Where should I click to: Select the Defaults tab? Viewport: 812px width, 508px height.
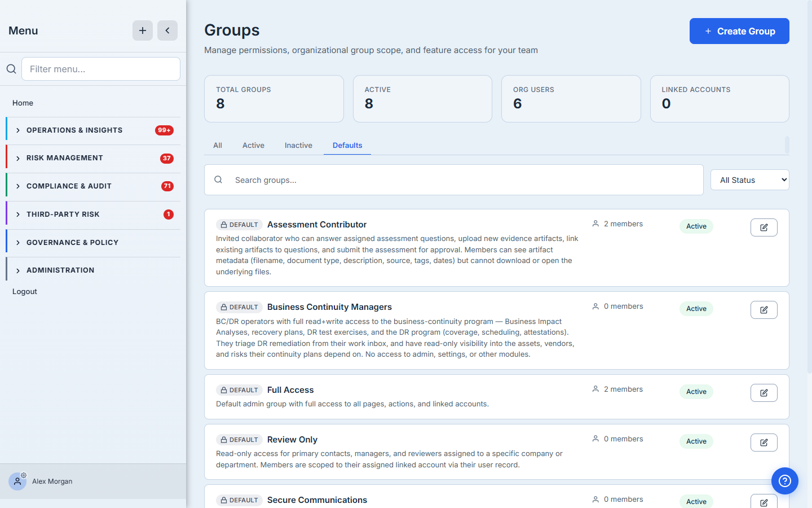click(347, 145)
